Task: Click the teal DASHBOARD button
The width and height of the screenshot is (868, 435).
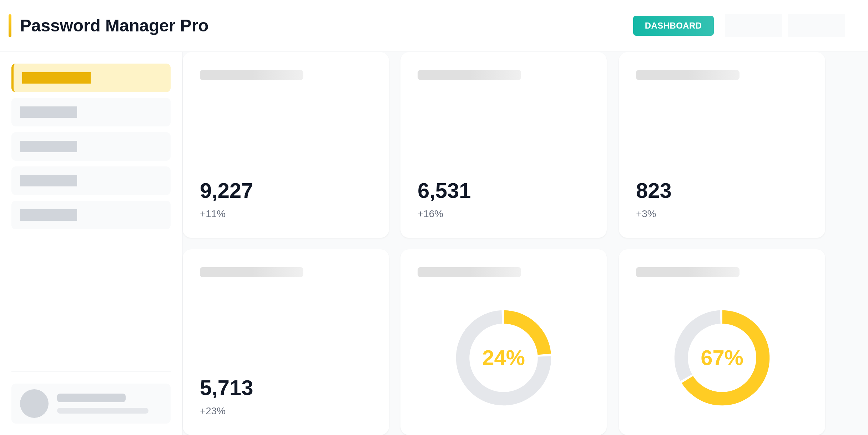Action: click(673, 26)
